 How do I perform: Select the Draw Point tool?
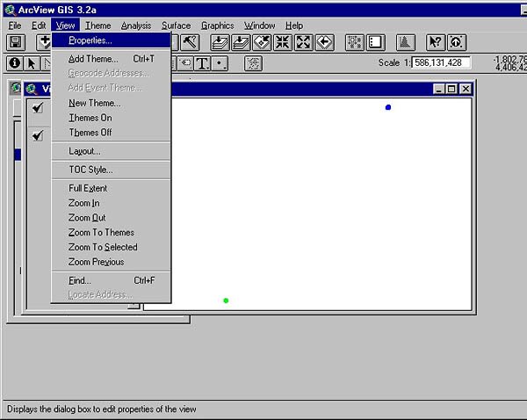pos(220,63)
